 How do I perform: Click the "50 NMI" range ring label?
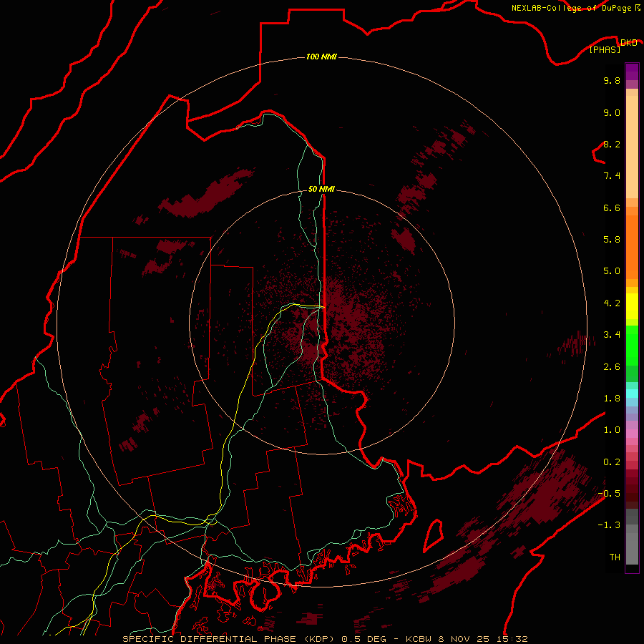click(321, 189)
